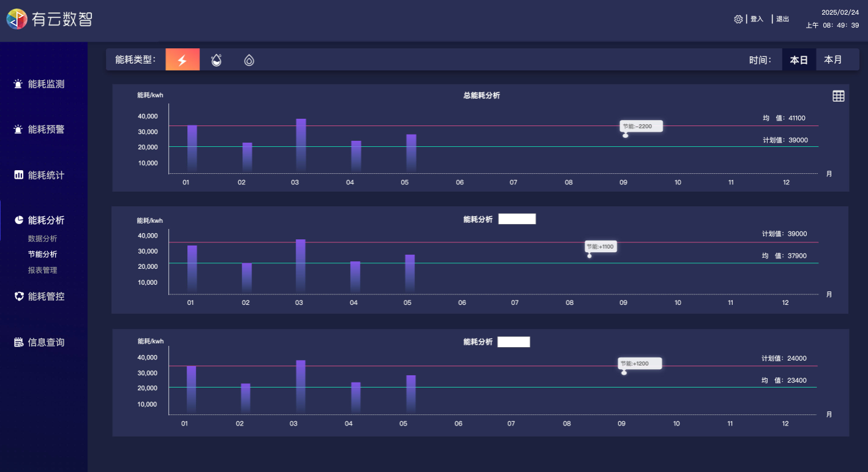
Task: Click the 退出 logout link
Action: (782, 19)
